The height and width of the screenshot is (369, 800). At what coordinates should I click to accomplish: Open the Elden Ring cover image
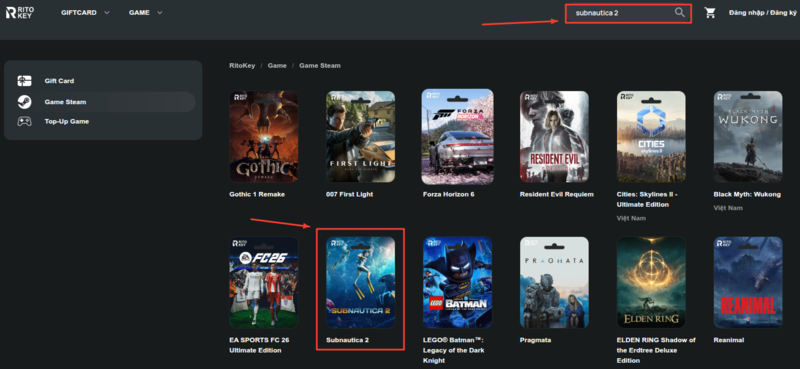pyautogui.click(x=651, y=282)
